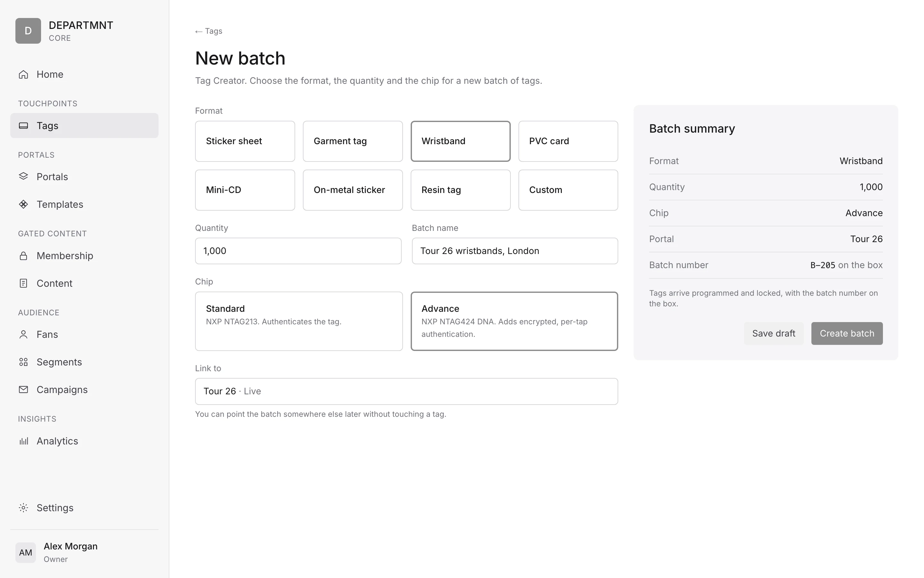Open the Analytics page label
Image resolution: width=924 pixels, height=578 pixels.
(57, 441)
